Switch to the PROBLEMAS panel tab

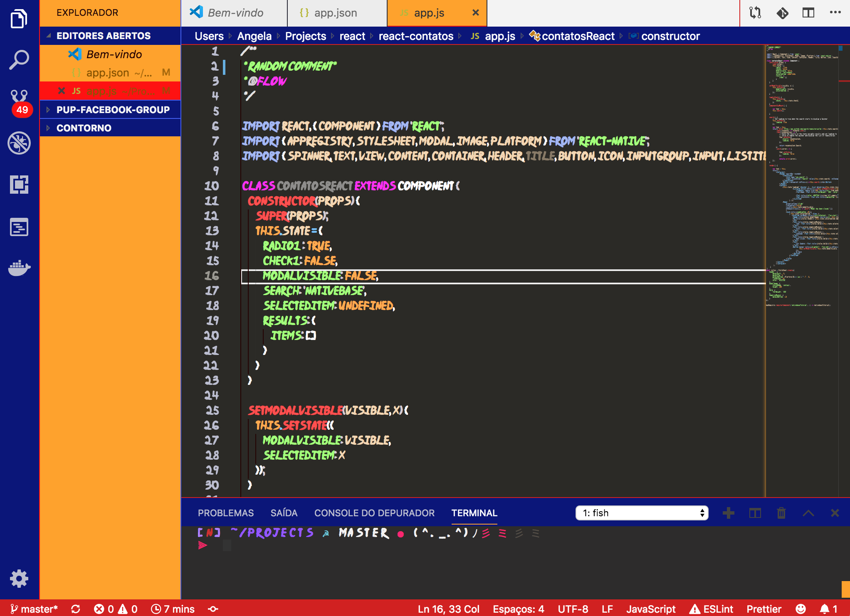pyautogui.click(x=225, y=513)
